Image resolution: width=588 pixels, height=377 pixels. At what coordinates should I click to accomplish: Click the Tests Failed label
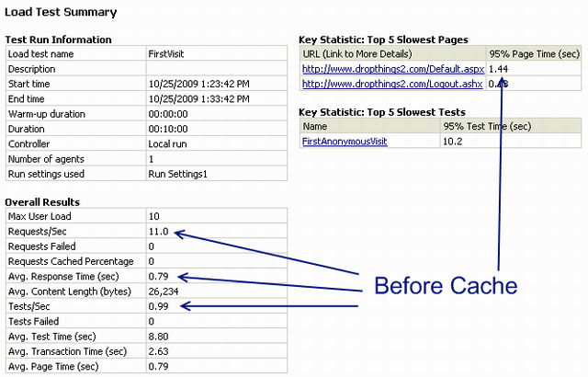tap(33, 322)
